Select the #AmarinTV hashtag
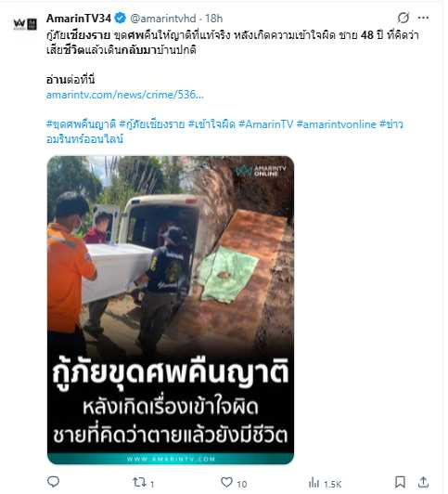This screenshot has width=448, height=494. 266,124
